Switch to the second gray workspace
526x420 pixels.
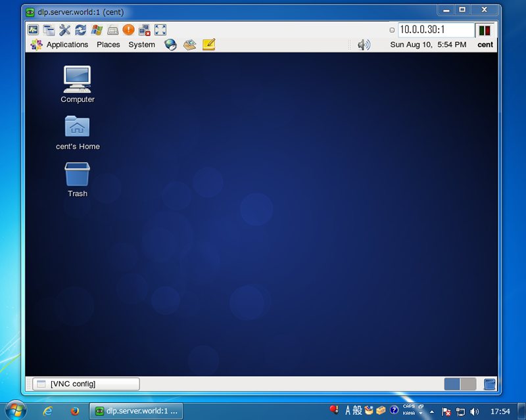(468, 384)
